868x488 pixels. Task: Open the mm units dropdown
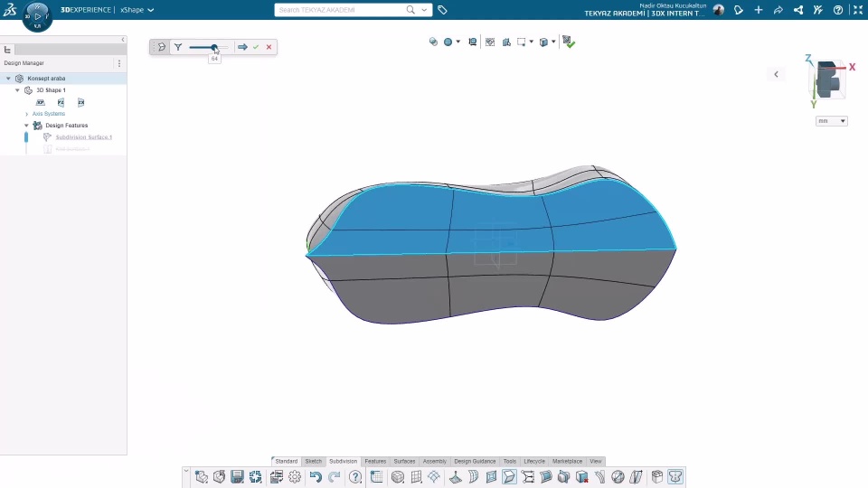point(832,121)
